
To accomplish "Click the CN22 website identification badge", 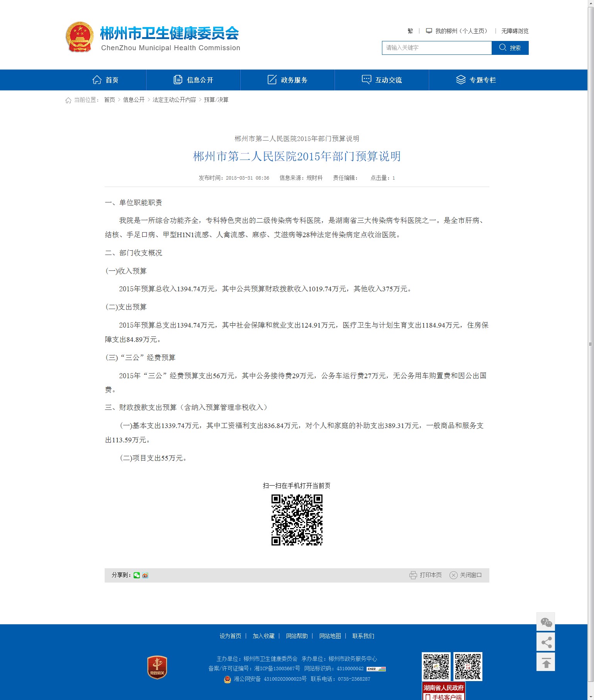I will point(376,669).
